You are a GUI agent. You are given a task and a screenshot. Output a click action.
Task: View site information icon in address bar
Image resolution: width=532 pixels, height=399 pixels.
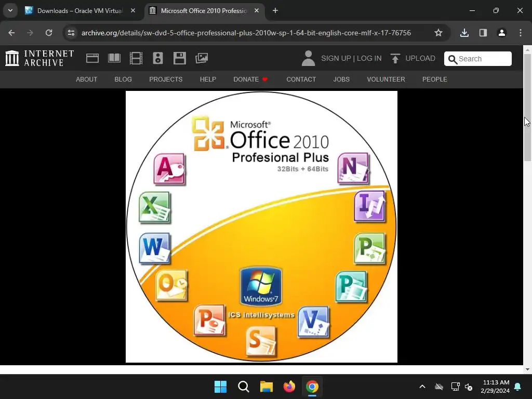[x=71, y=33]
